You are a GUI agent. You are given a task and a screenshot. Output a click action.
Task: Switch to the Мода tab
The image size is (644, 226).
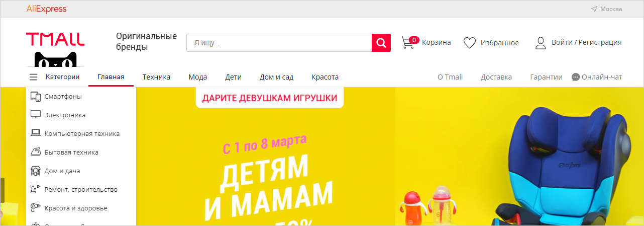point(198,77)
